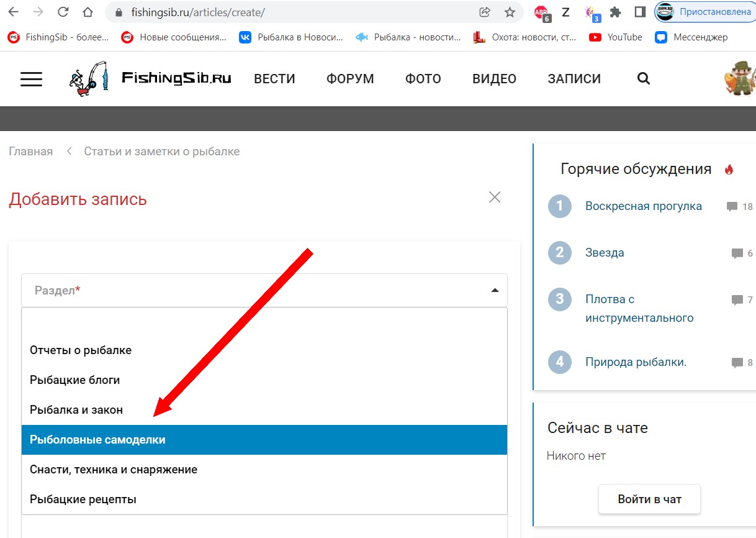Select Рыболовные самоделки option
Image resolution: width=756 pixels, height=538 pixels.
[x=97, y=440]
